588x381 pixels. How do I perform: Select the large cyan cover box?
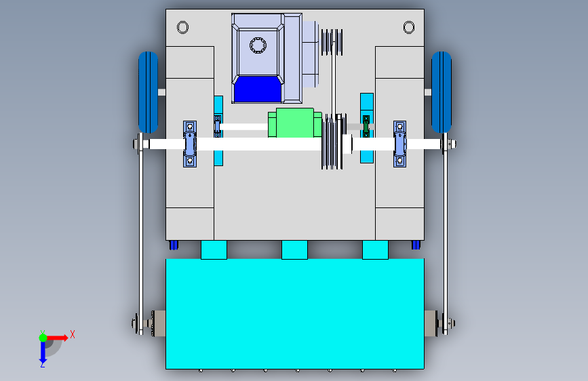click(295, 314)
